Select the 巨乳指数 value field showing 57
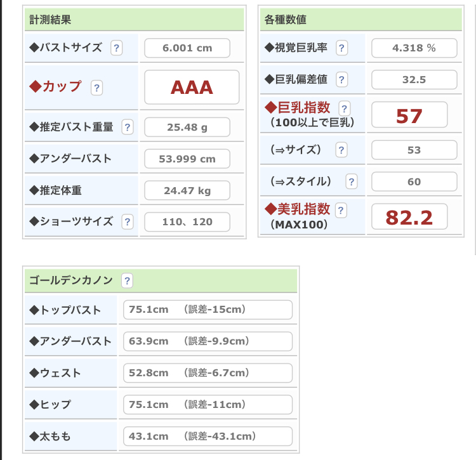 409,115
